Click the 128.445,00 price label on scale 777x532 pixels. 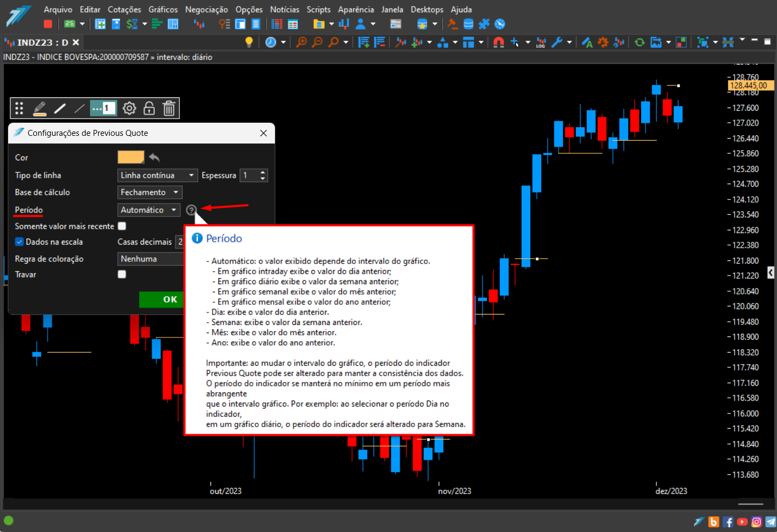[x=750, y=85]
